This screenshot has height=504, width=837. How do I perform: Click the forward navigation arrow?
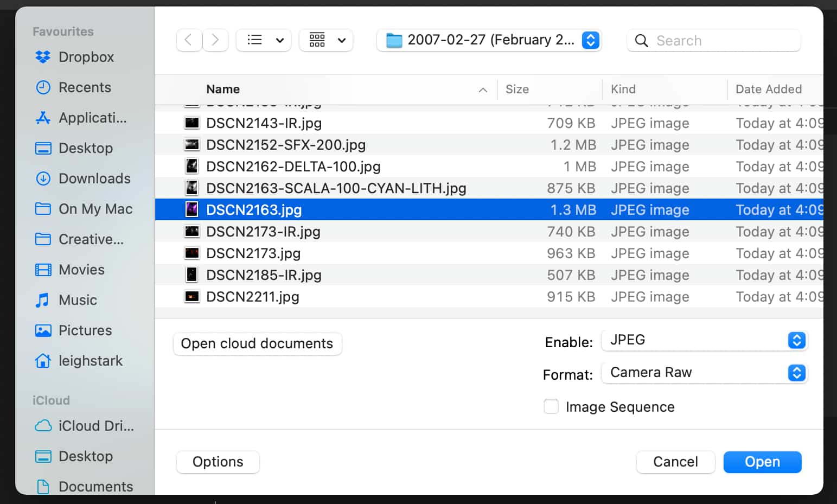coord(215,40)
